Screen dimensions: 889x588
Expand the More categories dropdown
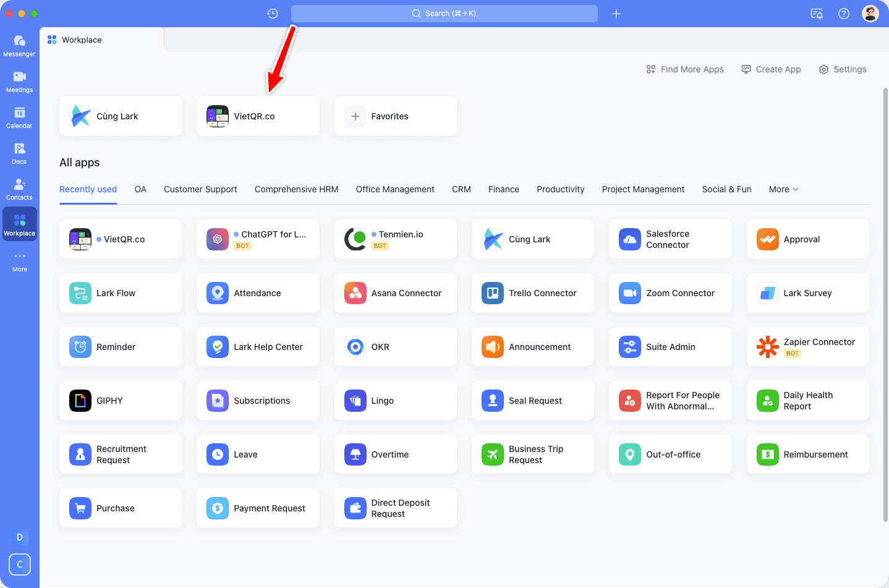click(783, 189)
